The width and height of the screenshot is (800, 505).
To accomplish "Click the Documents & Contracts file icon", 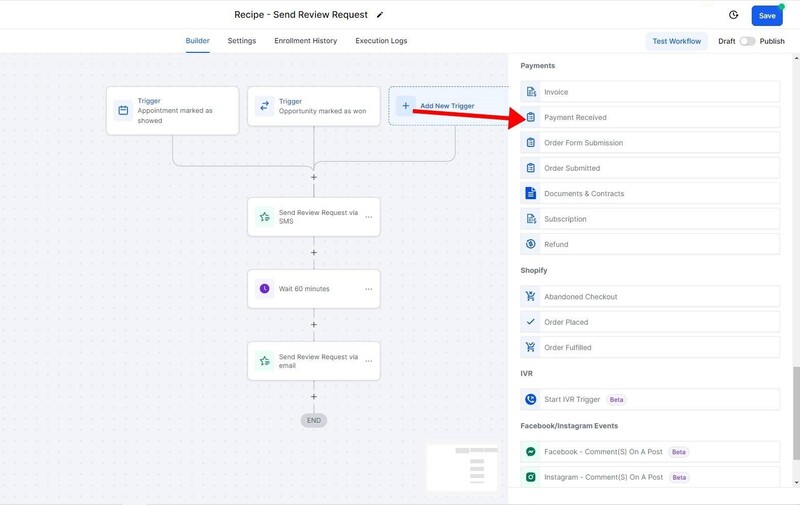I will point(531,193).
